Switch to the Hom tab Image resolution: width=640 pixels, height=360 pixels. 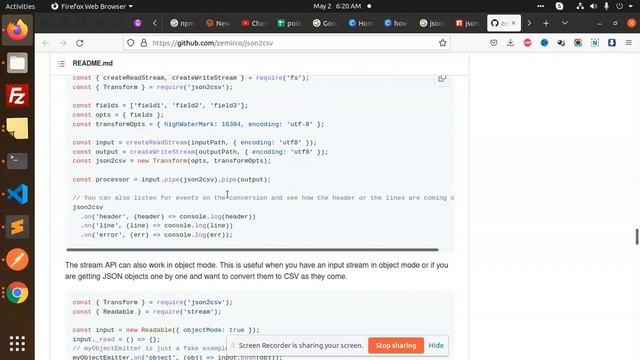pos(360,23)
